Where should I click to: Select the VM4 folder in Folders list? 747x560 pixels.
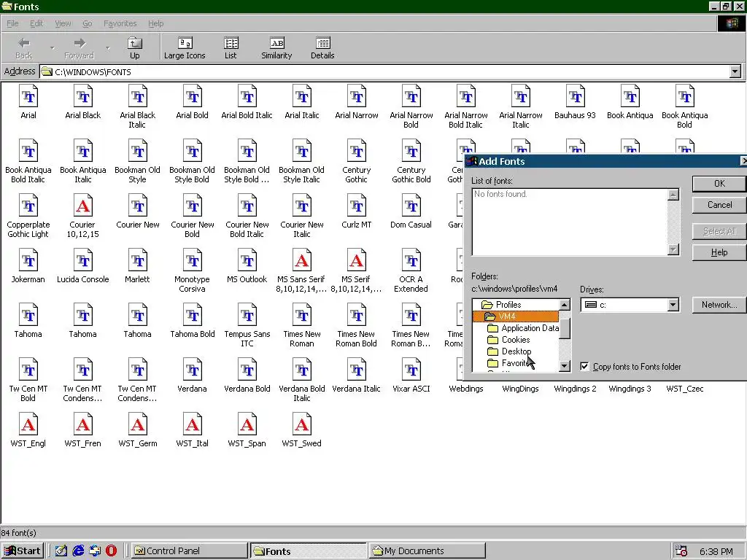point(516,316)
